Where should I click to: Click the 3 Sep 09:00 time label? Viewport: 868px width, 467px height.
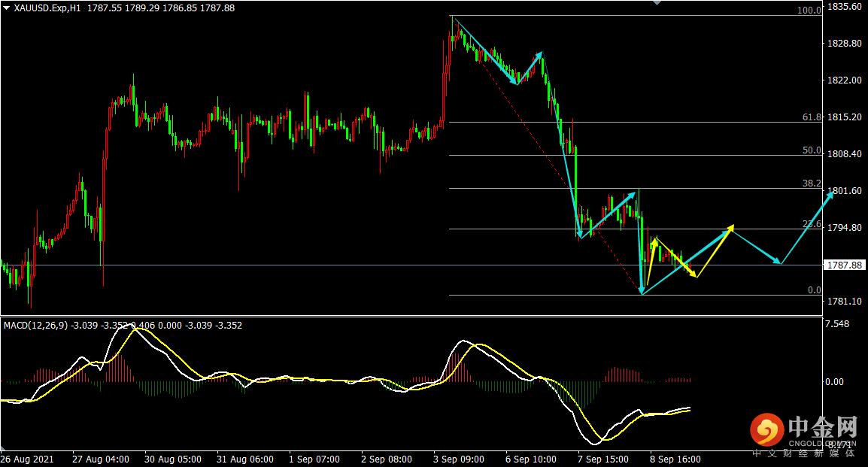point(458,459)
